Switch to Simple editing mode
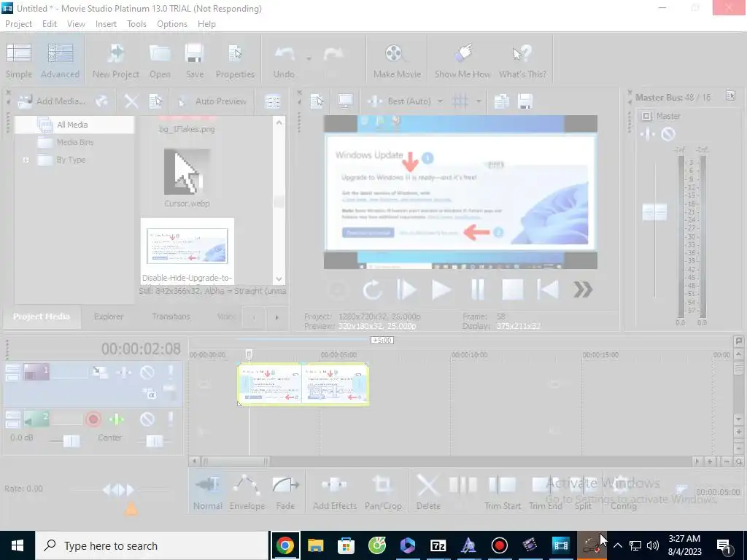Viewport: 747px width, 560px height. click(19, 61)
